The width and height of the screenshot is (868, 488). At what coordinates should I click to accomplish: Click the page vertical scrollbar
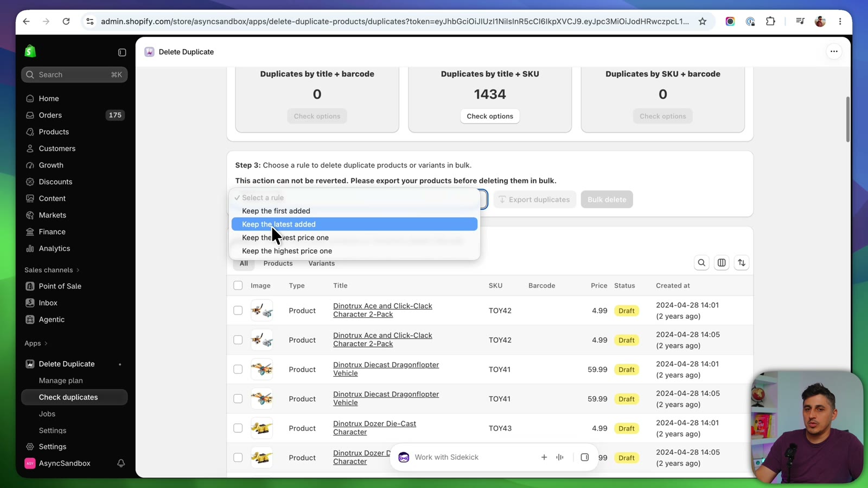pyautogui.click(x=848, y=119)
